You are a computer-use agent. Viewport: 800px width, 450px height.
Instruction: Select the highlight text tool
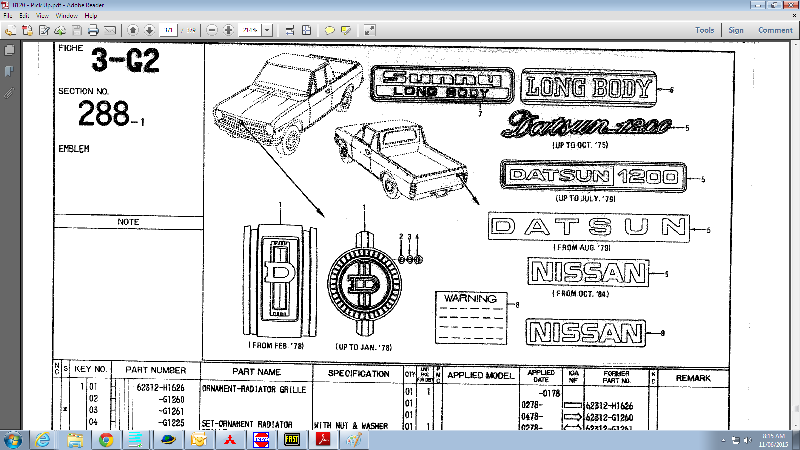[x=346, y=31]
